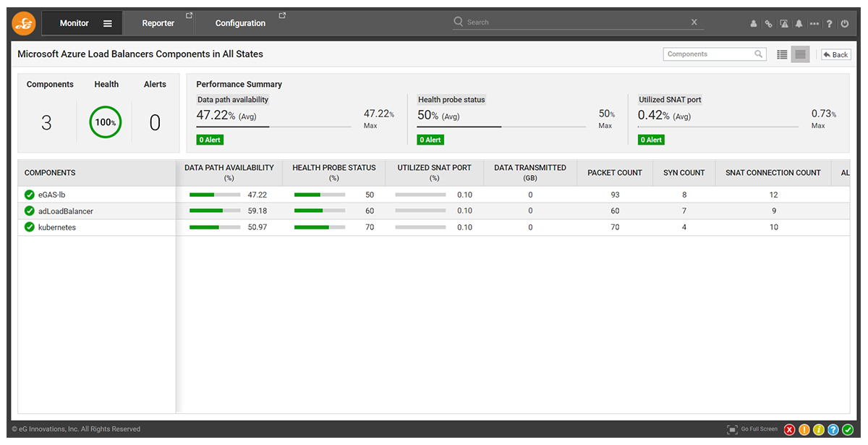Open the notifications bell
The image size is (868, 445).
click(799, 24)
